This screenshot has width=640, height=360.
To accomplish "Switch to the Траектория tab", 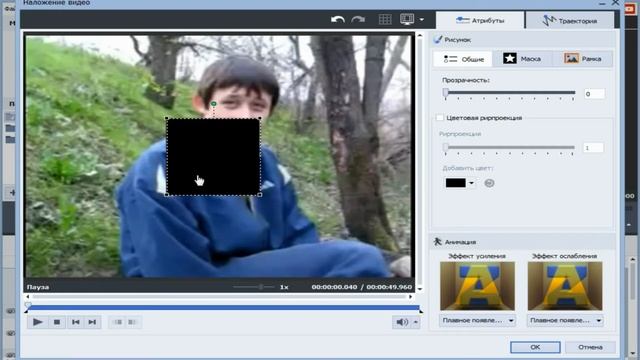I will 570,20.
